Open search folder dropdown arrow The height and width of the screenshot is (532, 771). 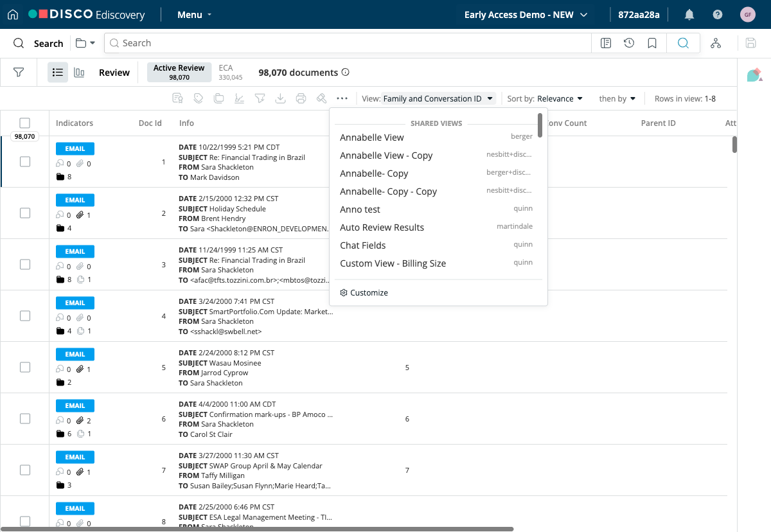coord(85,43)
